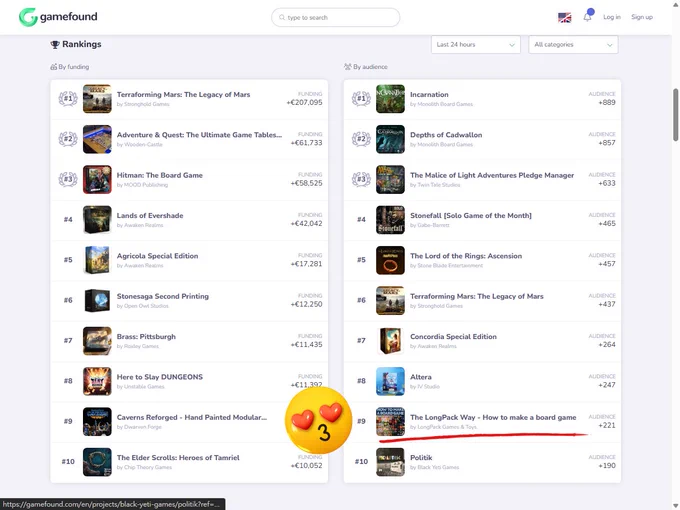This screenshot has width=680, height=510.
Task: Open Lands of Evershade title
Action: (150, 216)
